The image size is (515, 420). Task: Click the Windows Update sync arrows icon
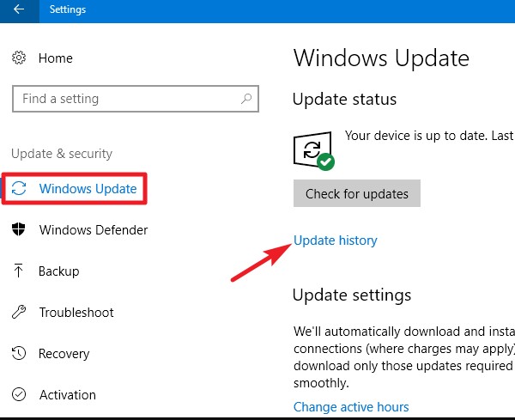tap(19, 188)
